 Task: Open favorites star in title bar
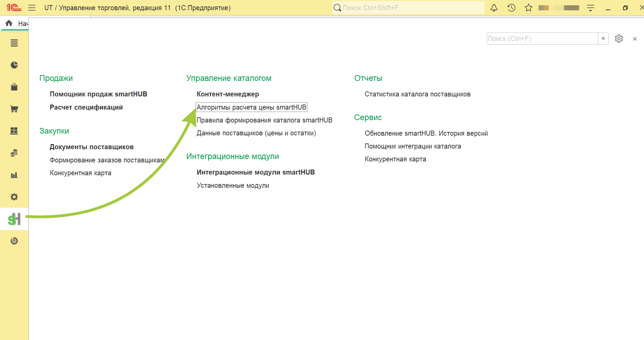[x=529, y=8]
